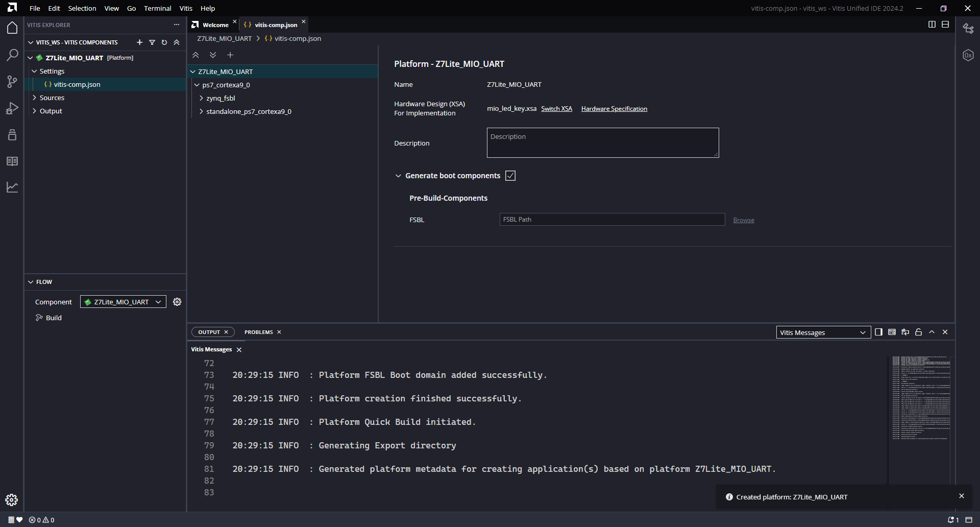The height and width of the screenshot is (527, 980).
Task: Open the Run and Debug view
Action: (x=12, y=108)
